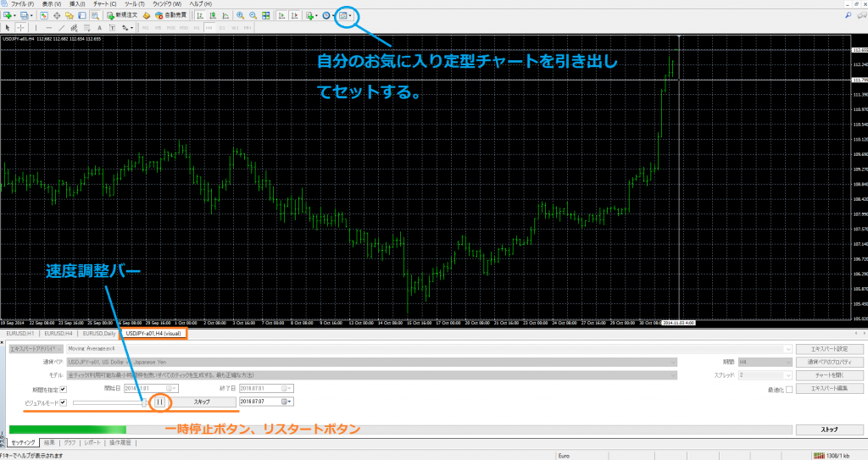Open the Navigator star-folder icon
This screenshot has width=868, height=460.
click(70, 15)
